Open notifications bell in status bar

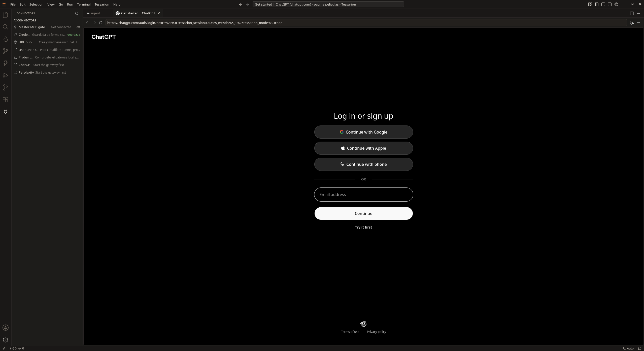tap(640, 348)
